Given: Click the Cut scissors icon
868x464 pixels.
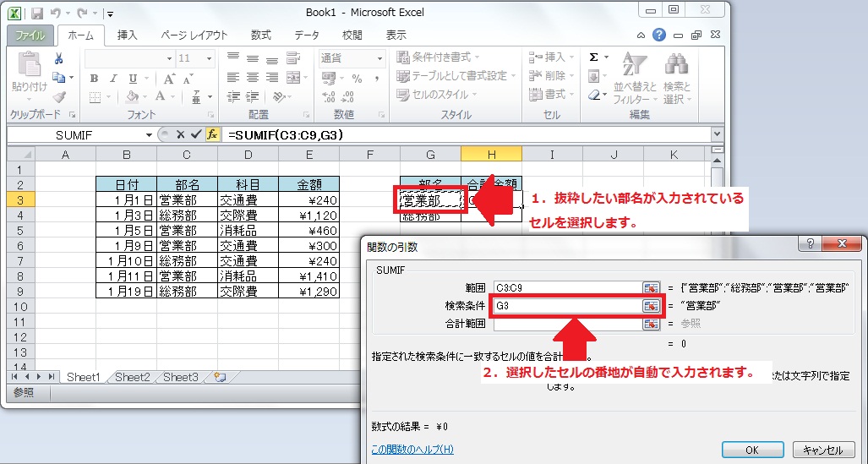Looking at the screenshot, I should coord(58,58).
